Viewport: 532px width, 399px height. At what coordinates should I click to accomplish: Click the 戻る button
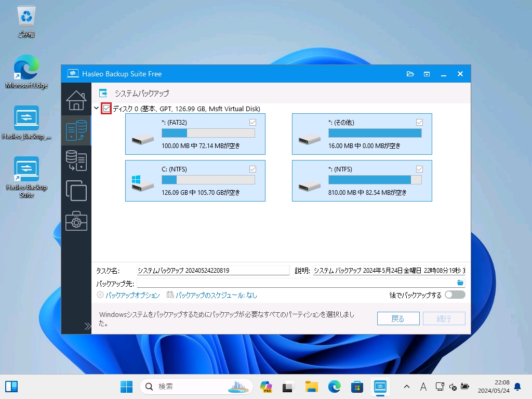tap(398, 318)
